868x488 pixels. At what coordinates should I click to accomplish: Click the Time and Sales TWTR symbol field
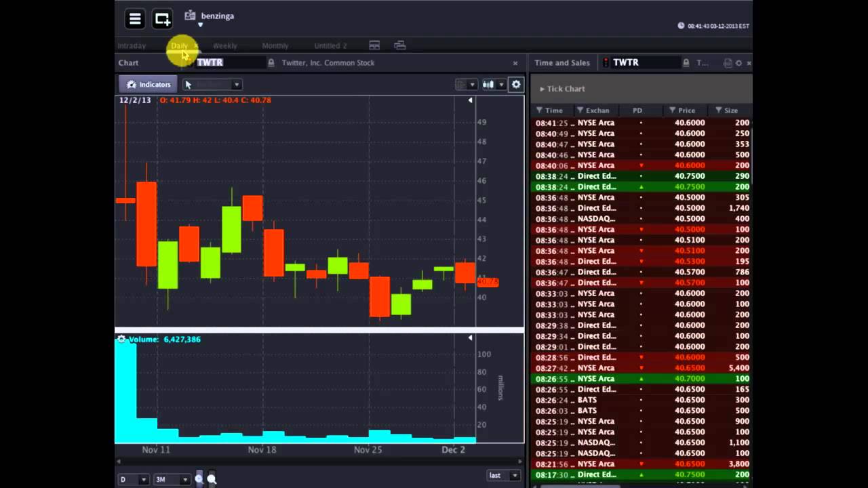pyautogui.click(x=645, y=62)
